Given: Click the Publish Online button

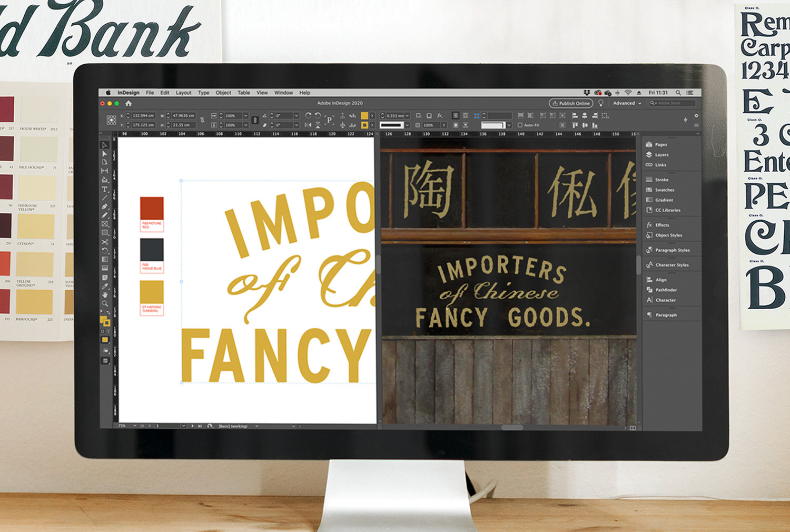Looking at the screenshot, I should click(571, 103).
